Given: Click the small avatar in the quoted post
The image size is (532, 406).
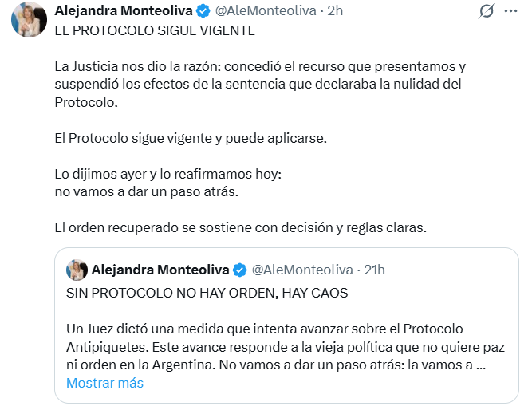Looking at the screenshot, I should click(77, 270).
